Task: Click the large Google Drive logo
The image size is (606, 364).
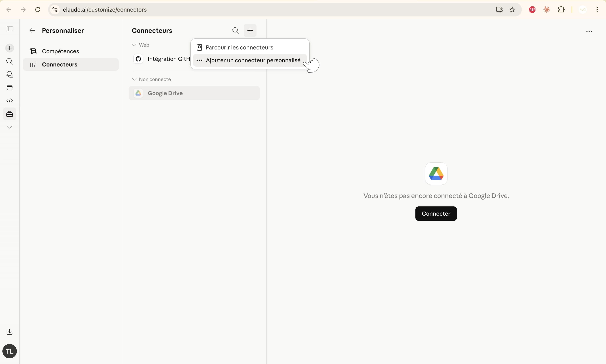Action: pos(436,174)
